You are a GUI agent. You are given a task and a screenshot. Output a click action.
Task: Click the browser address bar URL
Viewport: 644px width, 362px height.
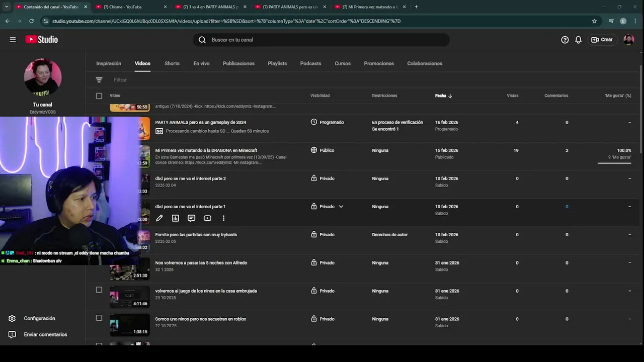(226, 21)
